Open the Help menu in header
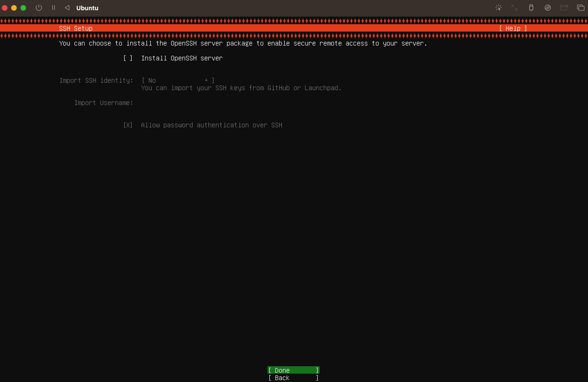This screenshot has width=588, height=382. tap(513, 28)
